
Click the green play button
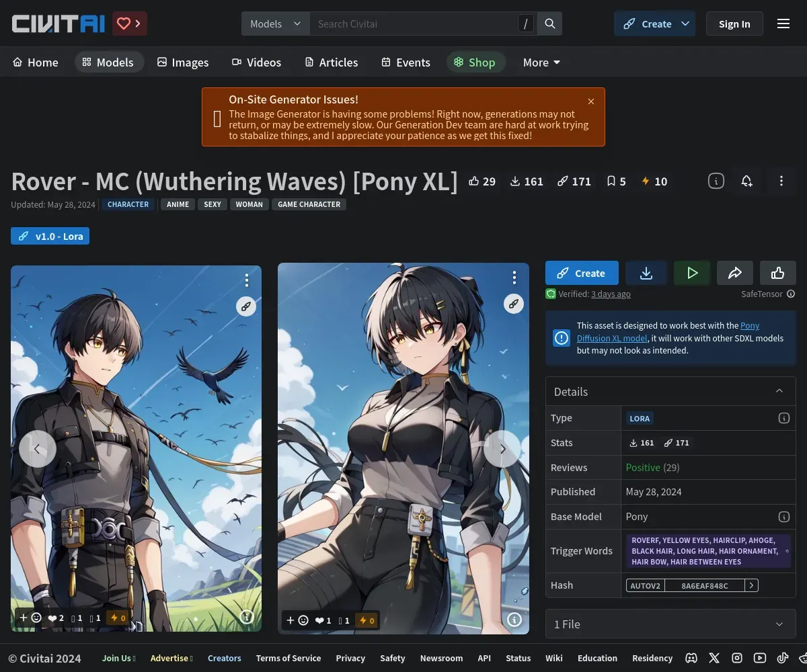click(x=692, y=273)
